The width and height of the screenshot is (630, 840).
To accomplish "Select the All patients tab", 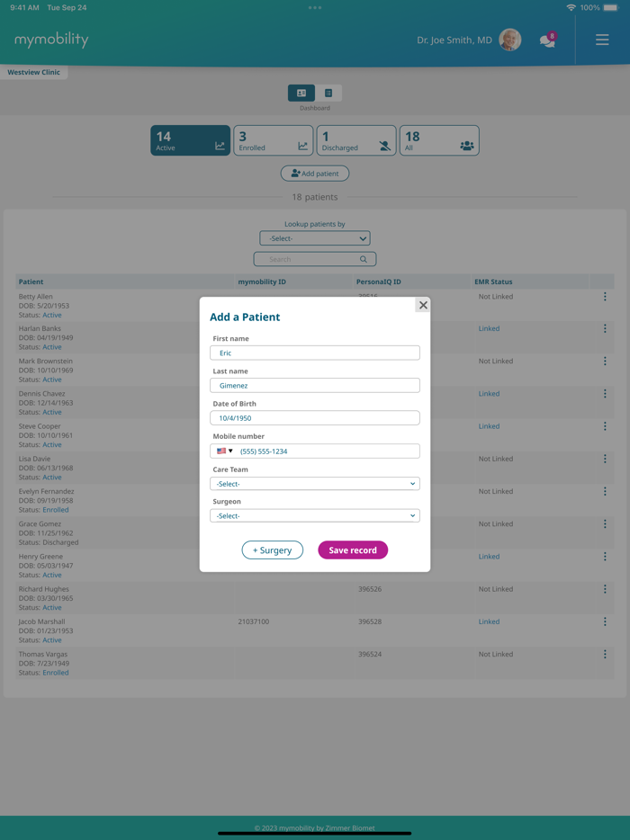I will click(x=440, y=140).
